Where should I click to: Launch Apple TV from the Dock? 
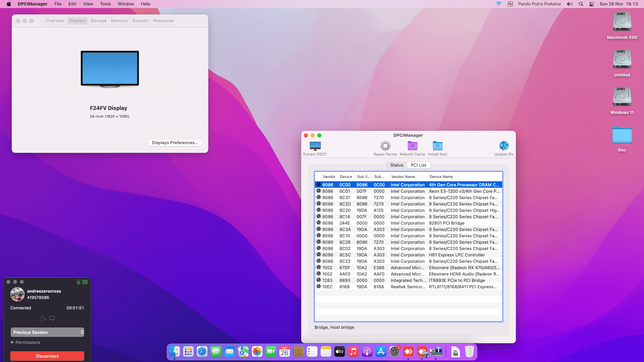(339, 352)
